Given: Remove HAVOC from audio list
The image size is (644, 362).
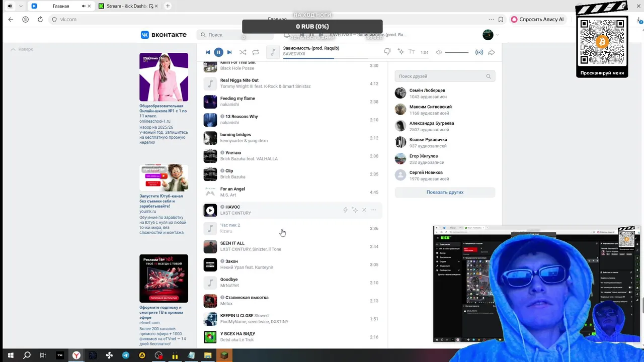Looking at the screenshot, I should [x=364, y=210].
